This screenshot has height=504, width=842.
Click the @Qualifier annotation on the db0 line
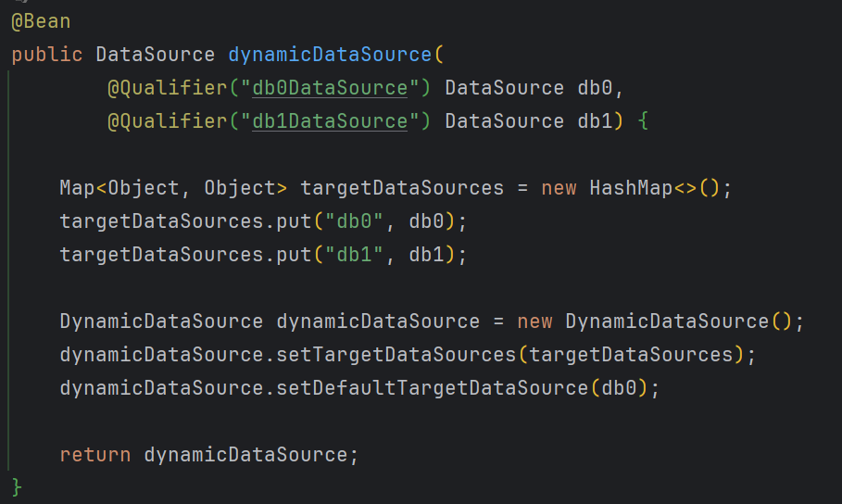coord(168,88)
